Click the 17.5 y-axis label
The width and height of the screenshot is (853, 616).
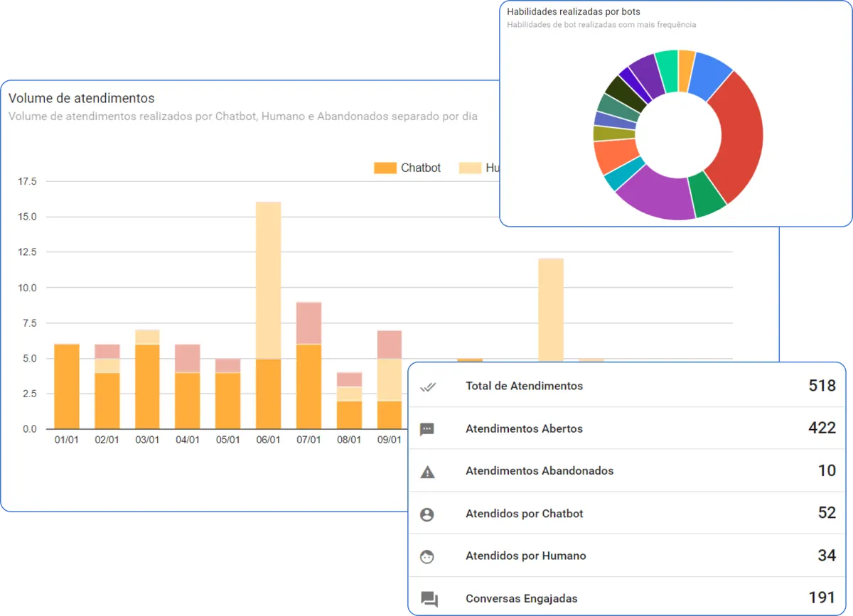coord(27,181)
